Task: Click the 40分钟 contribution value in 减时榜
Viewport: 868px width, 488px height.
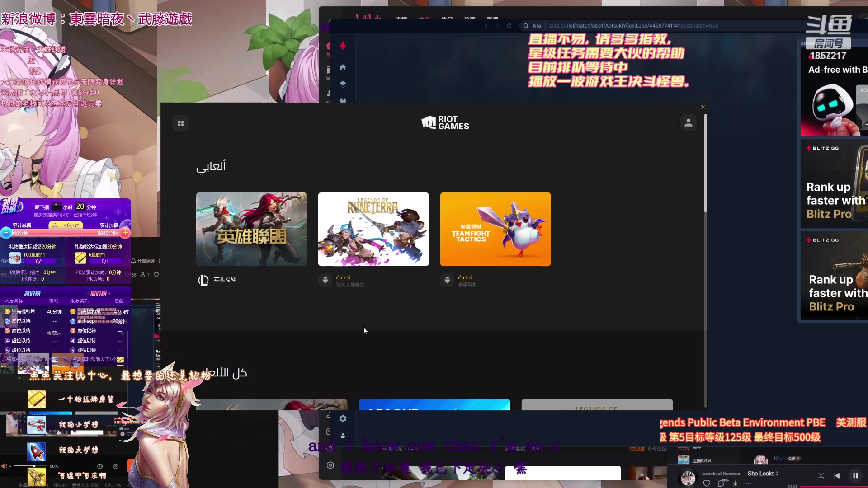Action: (x=54, y=312)
